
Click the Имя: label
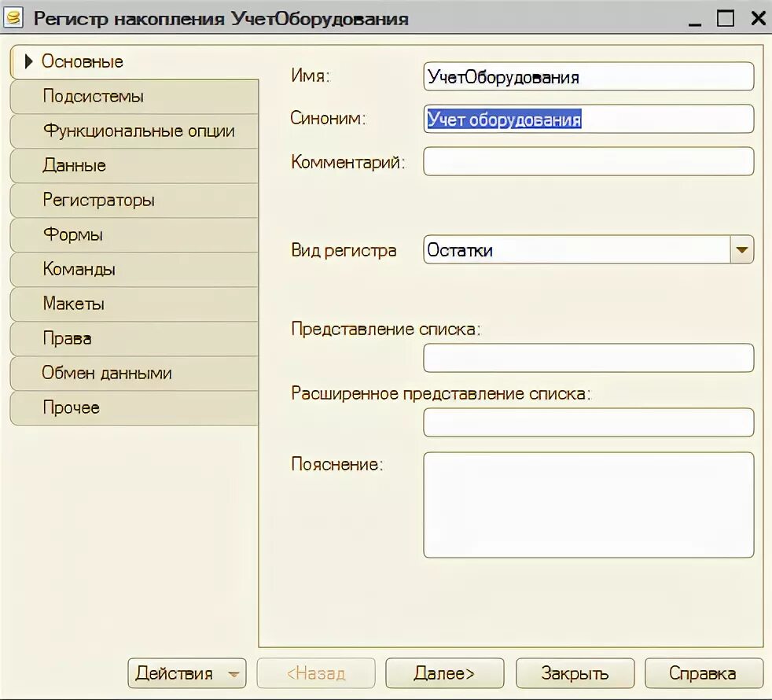pos(311,76)
